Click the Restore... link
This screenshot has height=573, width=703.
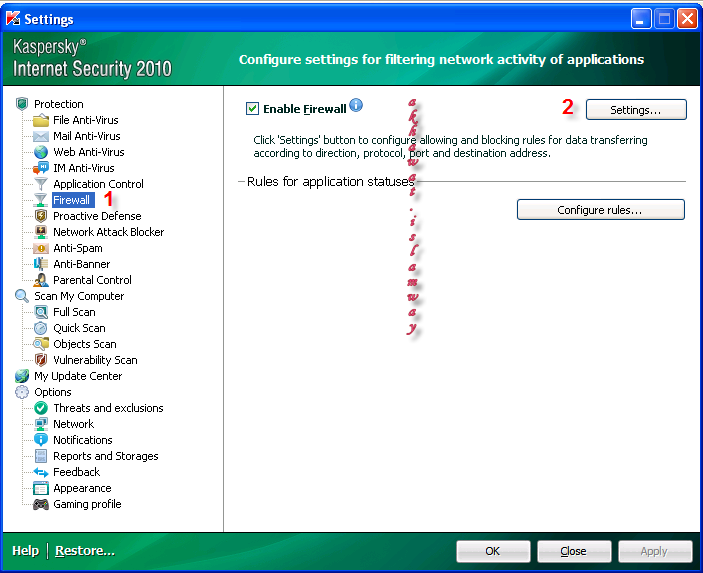[85, 551]
